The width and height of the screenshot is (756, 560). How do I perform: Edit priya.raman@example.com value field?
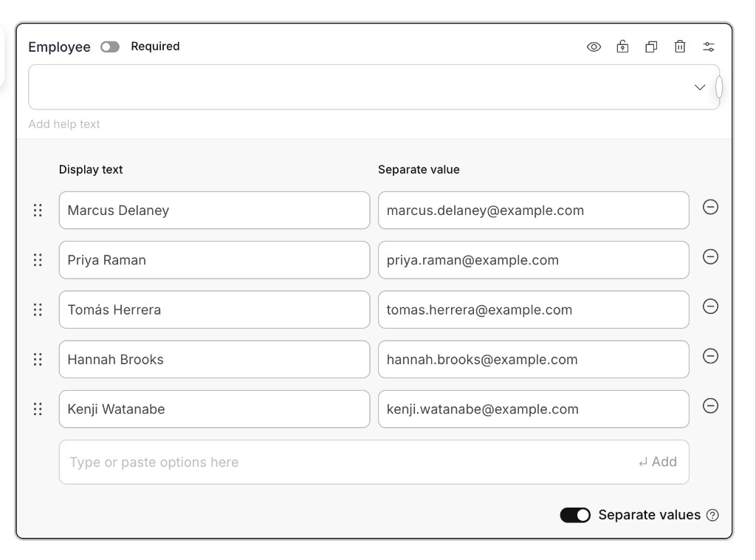pyautogui.click(x=534, y=260)
